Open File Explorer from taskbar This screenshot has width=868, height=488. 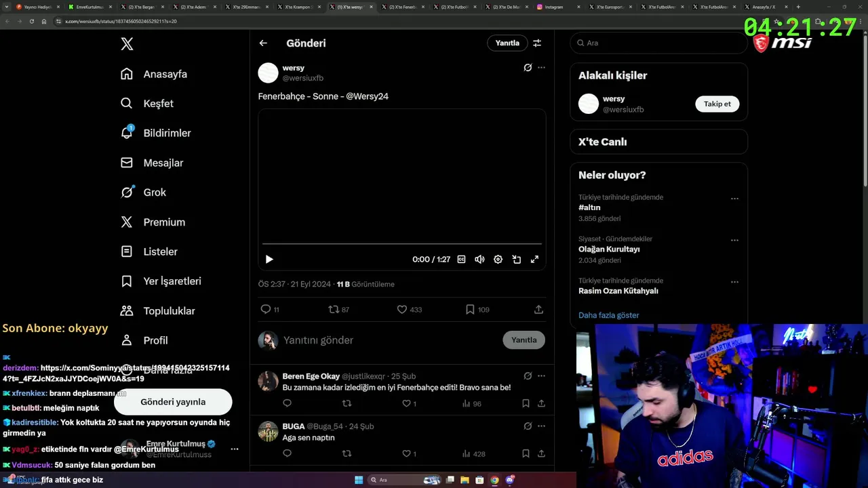click(x=465, y=480)
